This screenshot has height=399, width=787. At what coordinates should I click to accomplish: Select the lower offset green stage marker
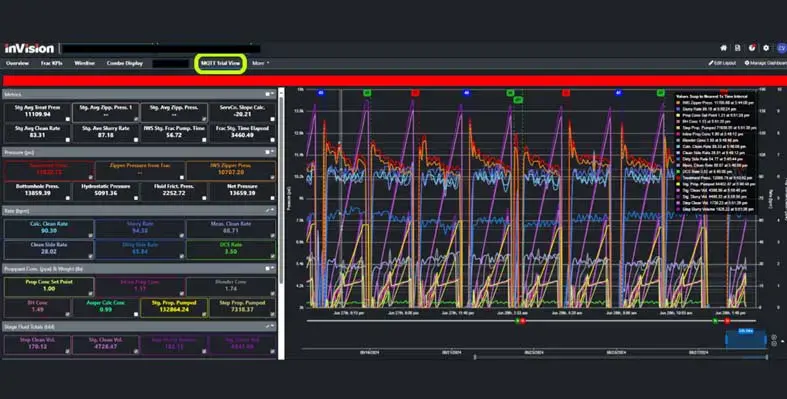coord(518,100)
